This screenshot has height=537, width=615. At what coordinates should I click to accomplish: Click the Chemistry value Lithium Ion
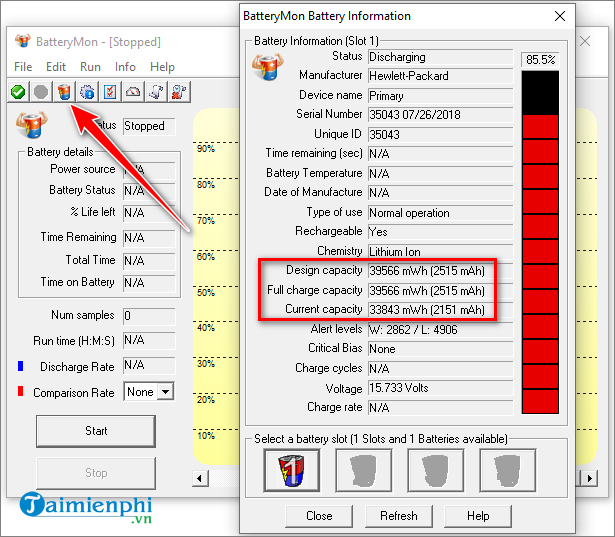click(440, 251)
